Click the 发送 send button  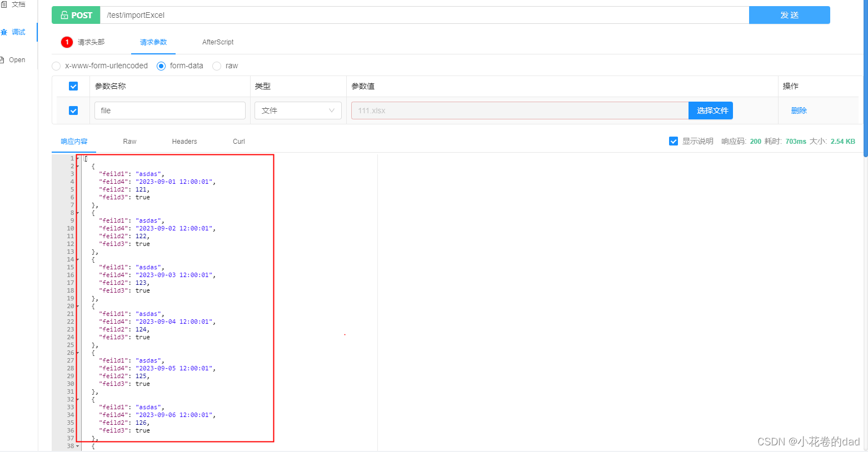point(790,15)
